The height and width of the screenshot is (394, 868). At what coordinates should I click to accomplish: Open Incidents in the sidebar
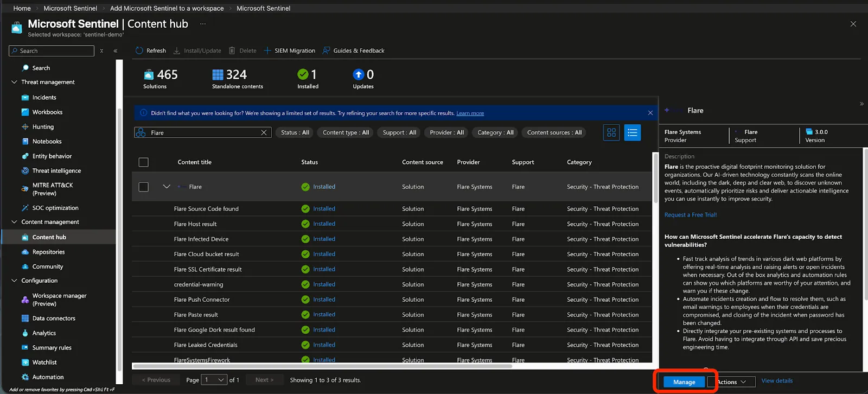click(x=44, y=98)
